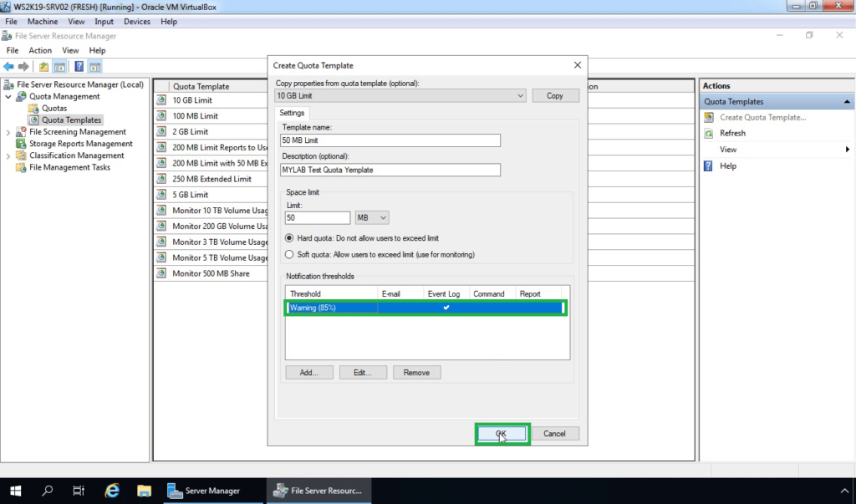Select Soft quota radio button
Viewport: 856px width, 504px height.
coord(289,254)
